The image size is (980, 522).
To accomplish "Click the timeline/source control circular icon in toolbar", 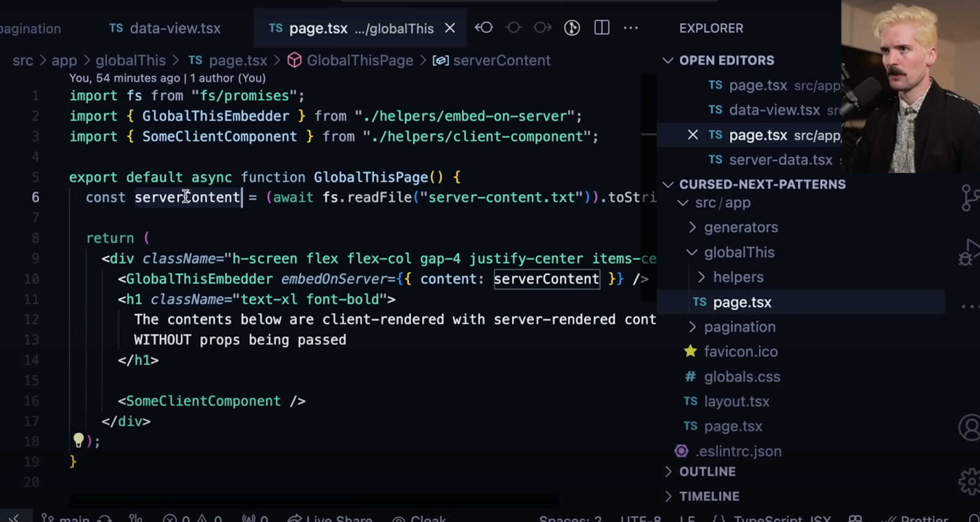I will pos(572,28).
